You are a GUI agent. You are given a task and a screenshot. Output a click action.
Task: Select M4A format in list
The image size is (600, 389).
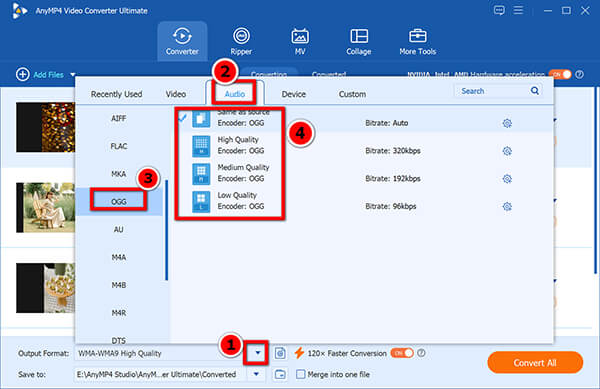pos(119,257)
